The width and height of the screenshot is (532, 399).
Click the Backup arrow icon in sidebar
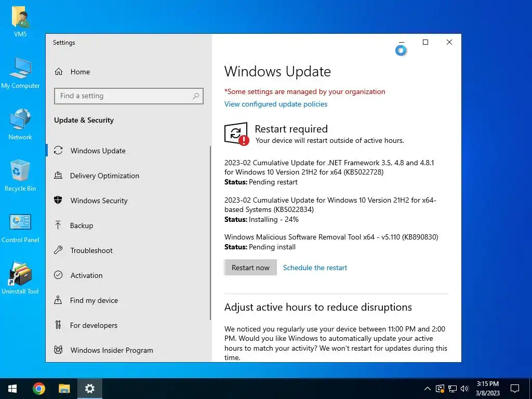click(x=58, y=225)
